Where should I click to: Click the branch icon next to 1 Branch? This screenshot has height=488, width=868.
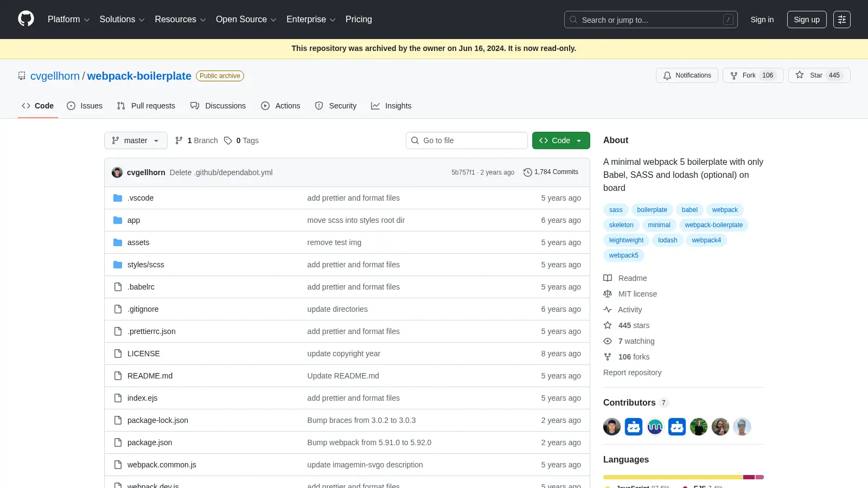click(x=179, y=140)
